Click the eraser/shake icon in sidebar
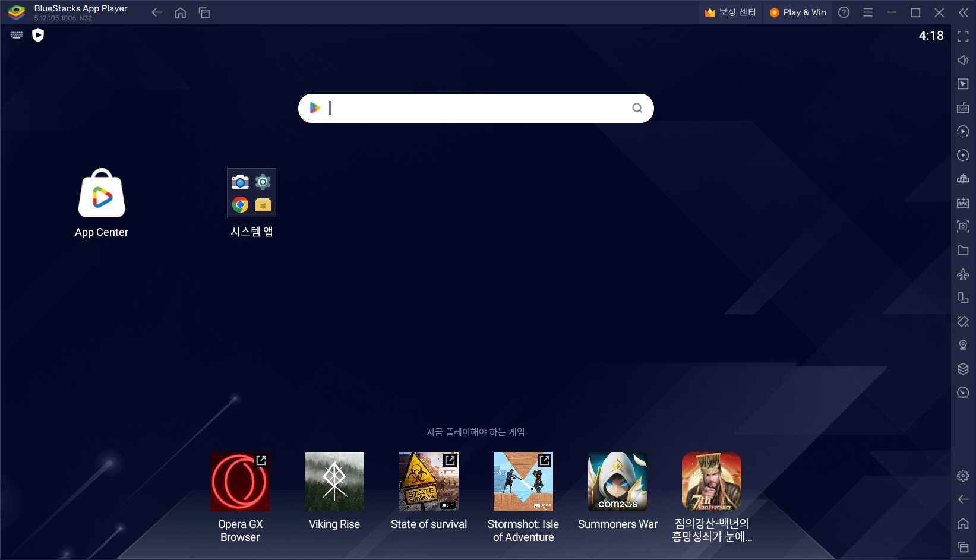Image resolution: width=976 pixels, height=560 pixels. (x=963, y=321)
